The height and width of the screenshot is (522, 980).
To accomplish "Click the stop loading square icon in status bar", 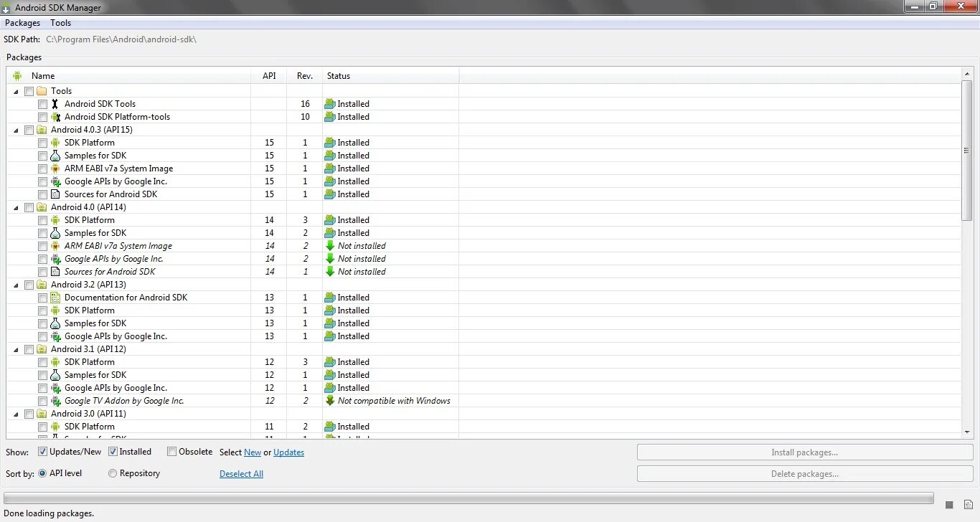I will pyautogui.click(x=949, y=505).
